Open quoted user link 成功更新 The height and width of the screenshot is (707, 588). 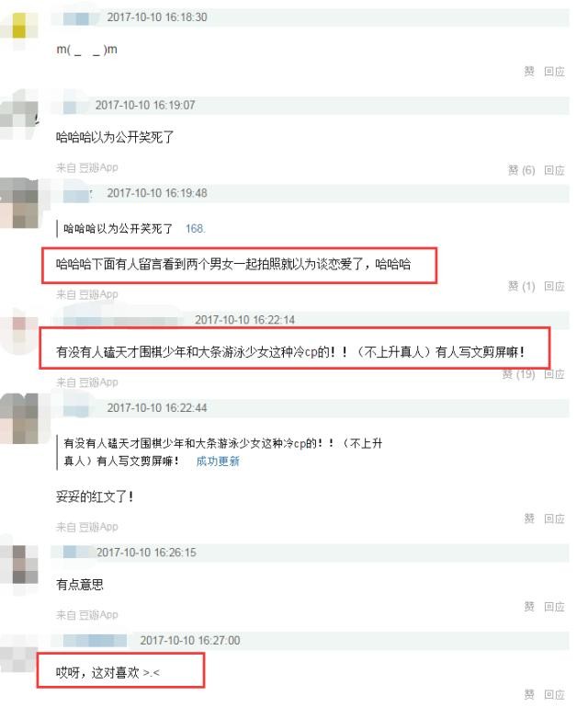click(218, 462)
